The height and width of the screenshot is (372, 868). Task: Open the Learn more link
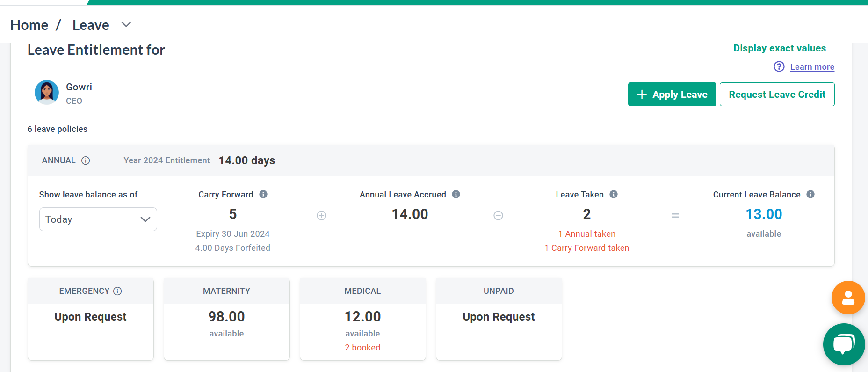tap(812, 67)
